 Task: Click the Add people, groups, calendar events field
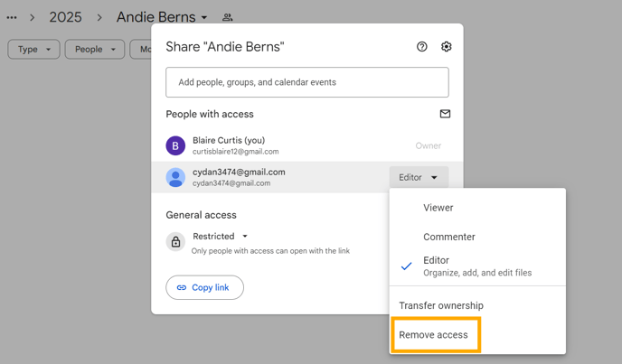point(307,82)
